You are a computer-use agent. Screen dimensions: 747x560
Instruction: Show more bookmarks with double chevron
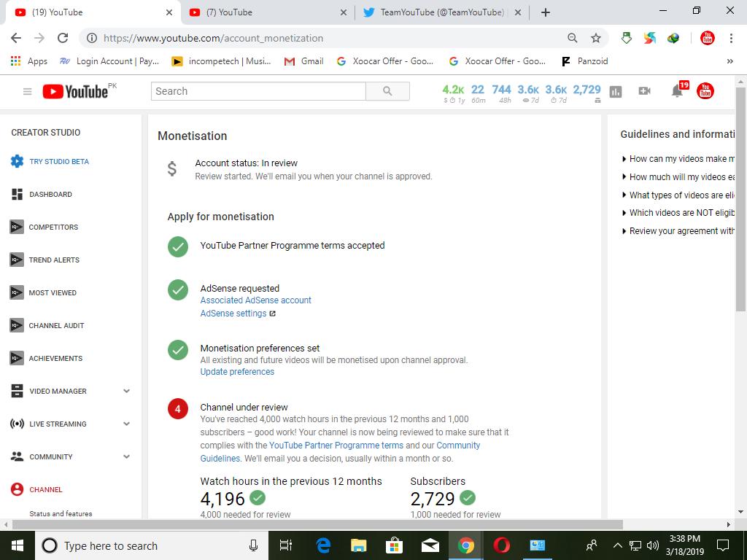pyautogui.click(x=729, y=61)
